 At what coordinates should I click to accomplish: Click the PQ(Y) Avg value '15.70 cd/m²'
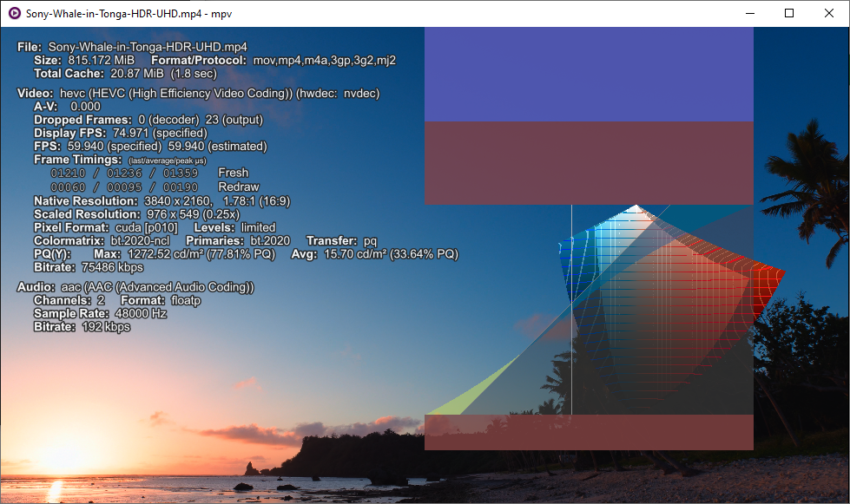(x=356, y=254)
